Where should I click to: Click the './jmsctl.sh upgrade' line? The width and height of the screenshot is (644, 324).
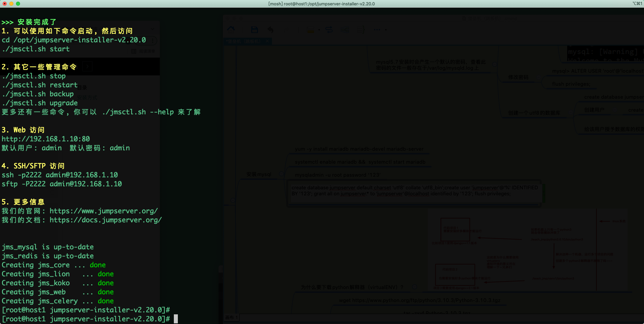[40, 103]
